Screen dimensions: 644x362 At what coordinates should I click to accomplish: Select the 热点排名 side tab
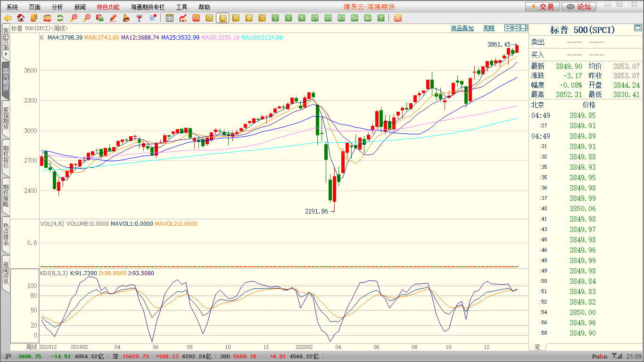coord(6,235)
